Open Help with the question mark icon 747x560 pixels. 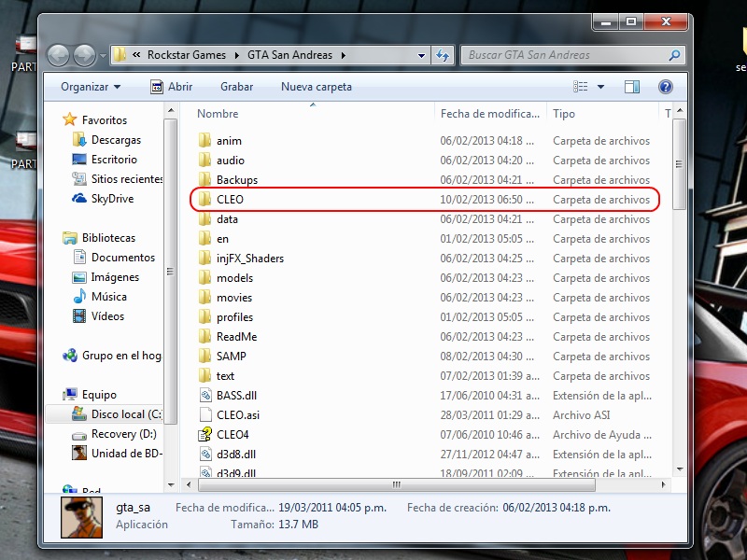point(666,87)
